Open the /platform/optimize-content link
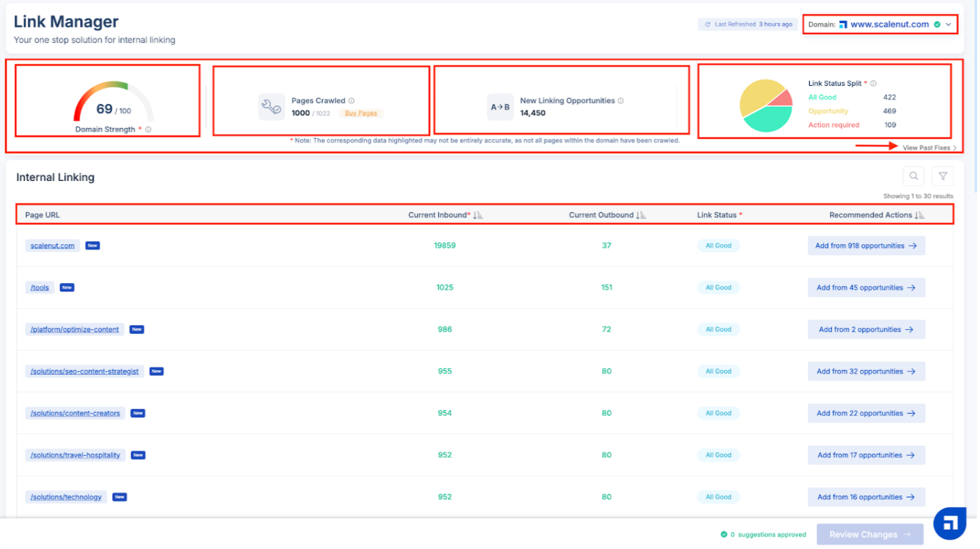This screenshot has height=549, width=980. pos(75,329)
